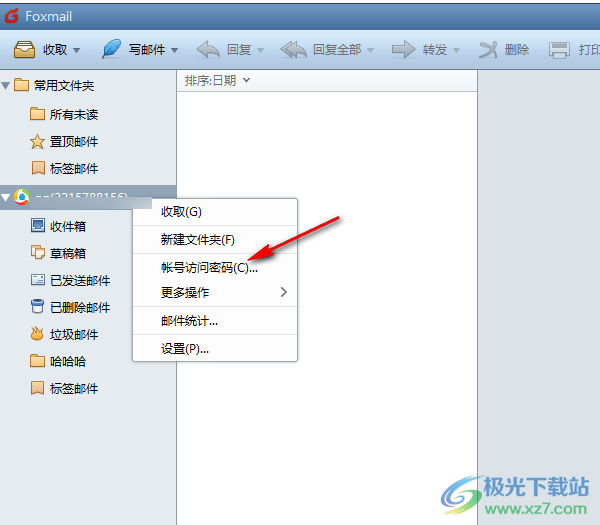Click the 哈哈哈 folder icon
Image resolution: width=600 pixels, height=525 pixels.
point(37,361)
